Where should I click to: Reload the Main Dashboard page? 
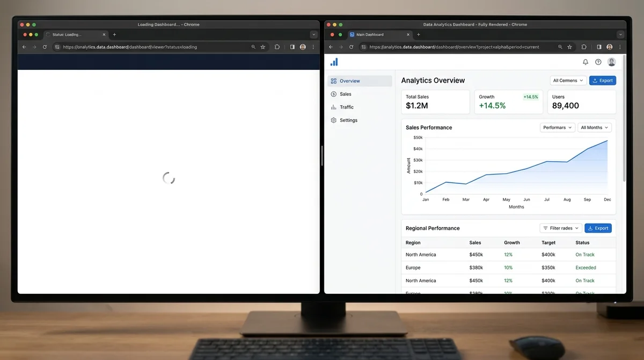(352, 47)
